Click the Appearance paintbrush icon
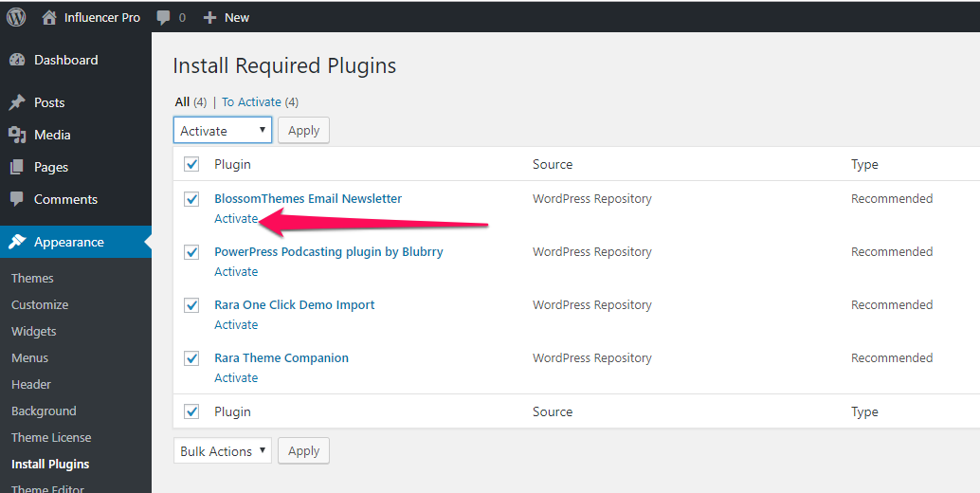The width and height of the screenshot is (980, 493). pos(17,242)
